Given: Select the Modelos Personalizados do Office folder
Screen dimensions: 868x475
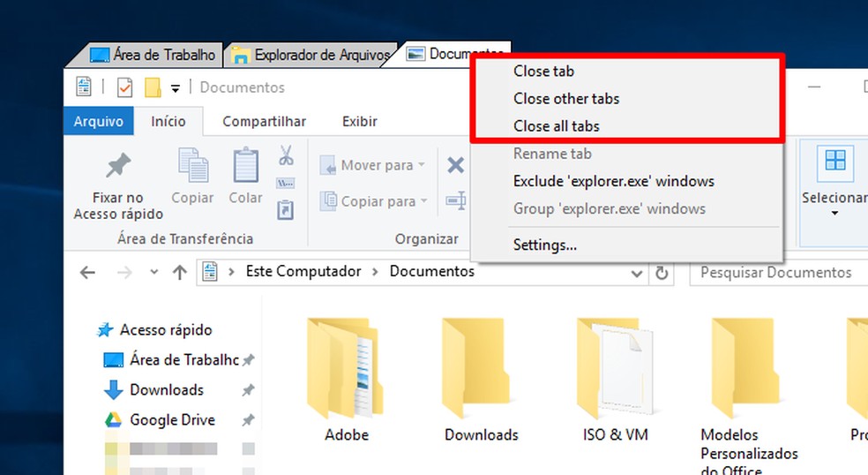Looking at the screenshot, I should click(x=749, y=395).
